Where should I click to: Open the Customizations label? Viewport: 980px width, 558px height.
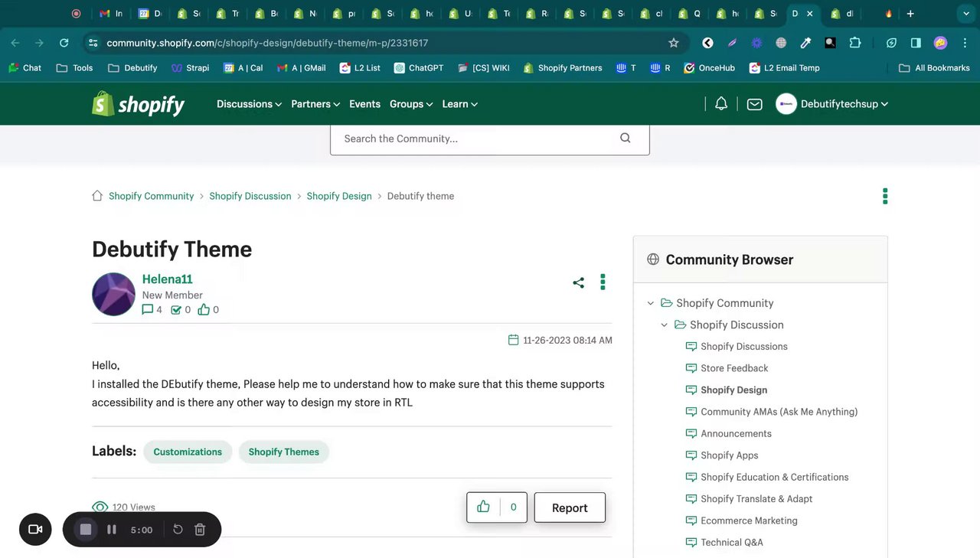[x=188, y=452]
